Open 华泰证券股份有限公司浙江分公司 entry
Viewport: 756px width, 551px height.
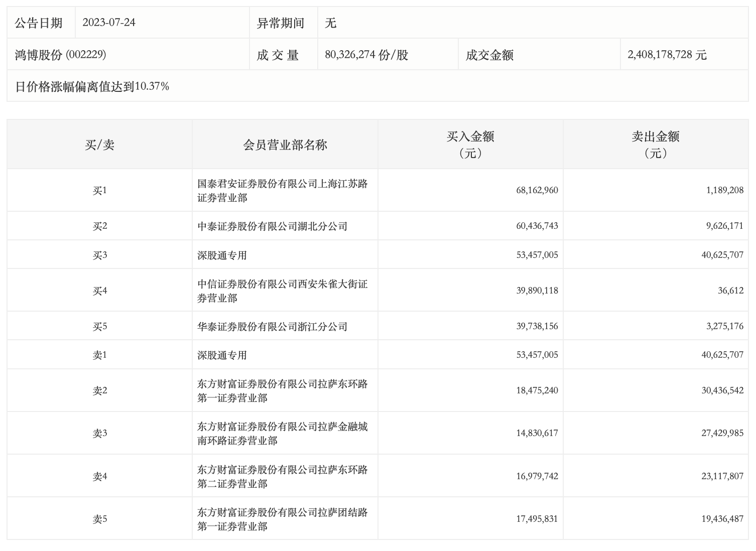272,327
